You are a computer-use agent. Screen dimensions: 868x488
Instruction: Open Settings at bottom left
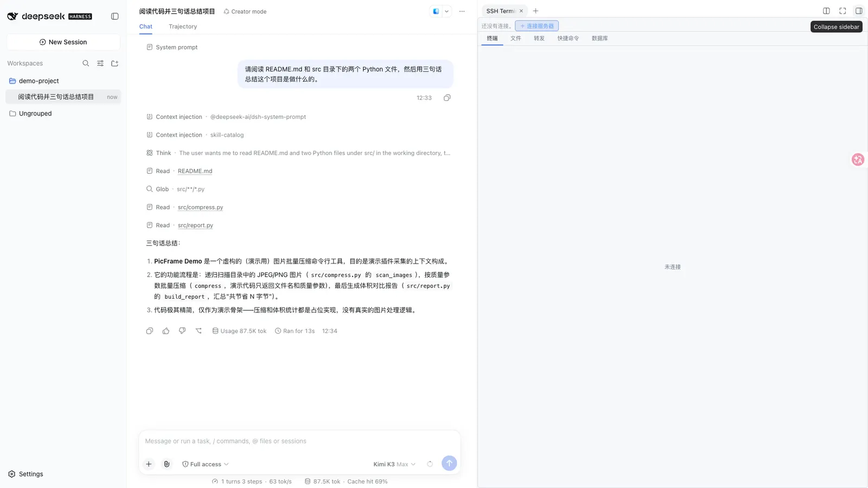(x=25, y=474)
